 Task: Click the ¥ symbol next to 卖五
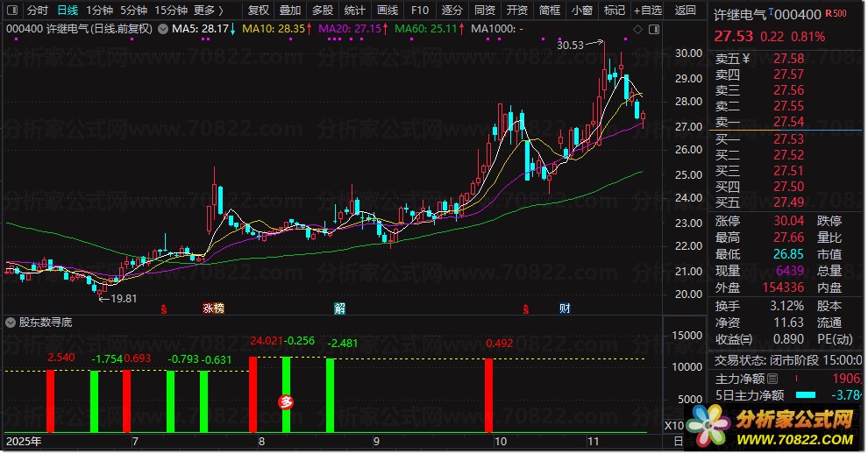745,58
